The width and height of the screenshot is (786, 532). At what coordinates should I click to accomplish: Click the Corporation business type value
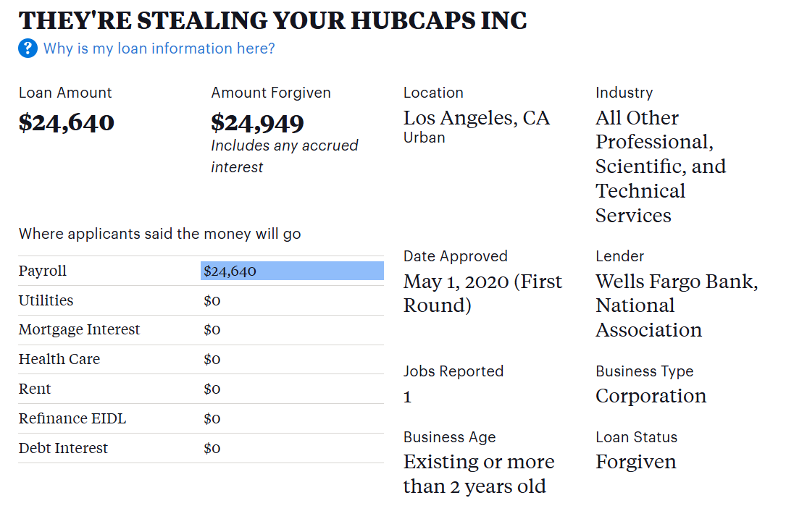pos(651,396)
